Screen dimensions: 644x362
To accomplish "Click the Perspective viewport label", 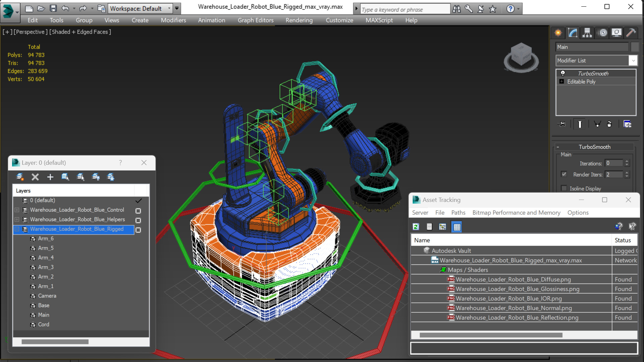I will 30,32.
